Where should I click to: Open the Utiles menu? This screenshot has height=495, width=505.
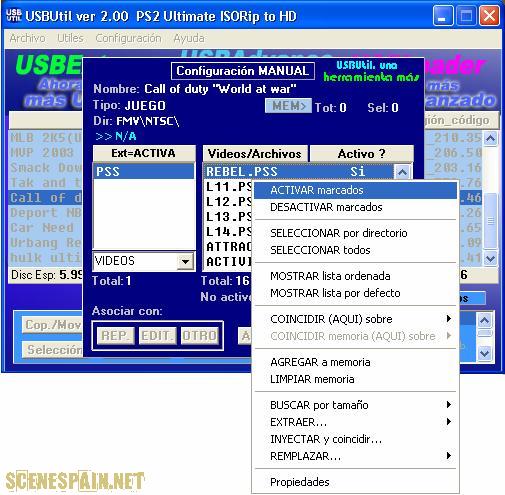pos(70,38)
